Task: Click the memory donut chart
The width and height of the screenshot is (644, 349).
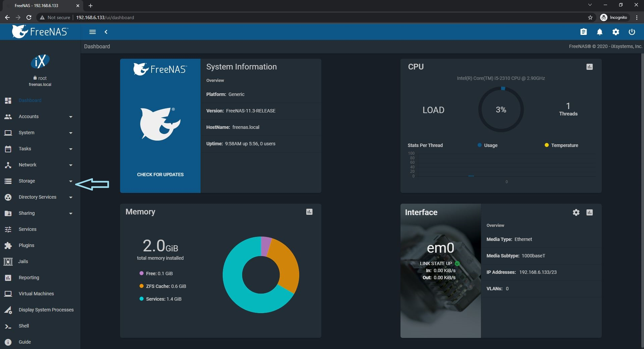Action: (x=261, y=275)
